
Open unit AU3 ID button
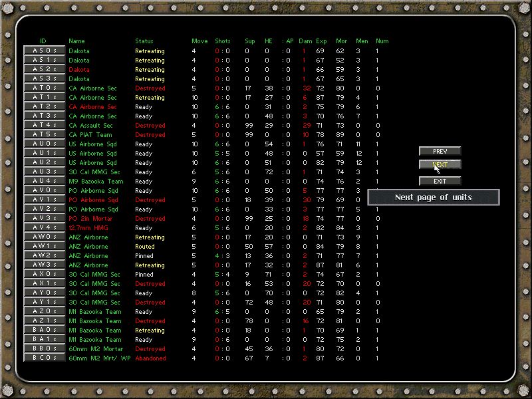pyautogui.click(x=44, y=172)
